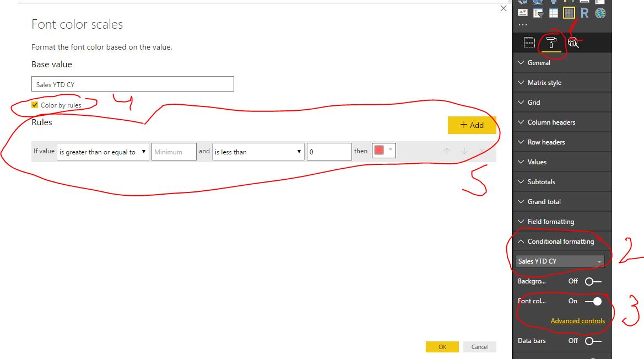Toggle the Color by rules checkbox
This screenshot has width=644, height=359.
pyautogui.click(x=35, y=105)
